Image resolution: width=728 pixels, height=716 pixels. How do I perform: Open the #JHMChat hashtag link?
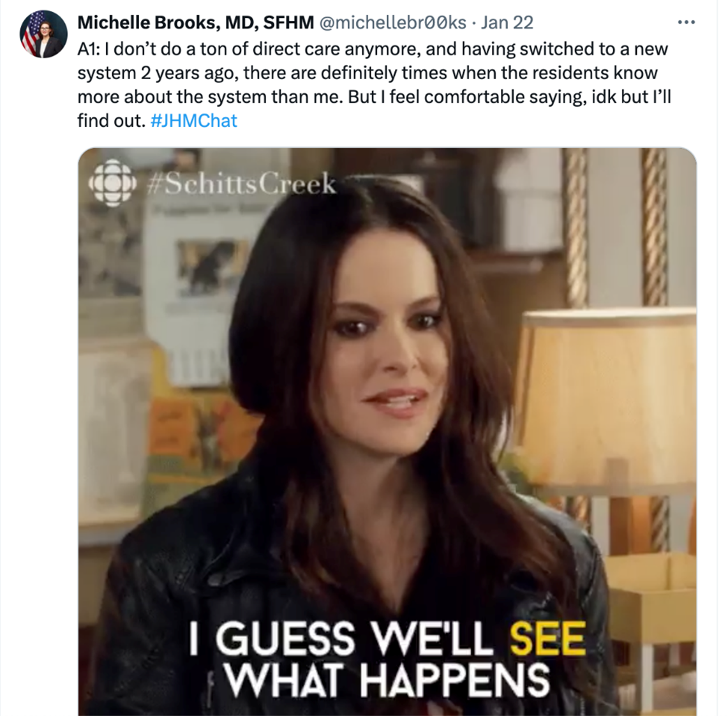(193, 121)
